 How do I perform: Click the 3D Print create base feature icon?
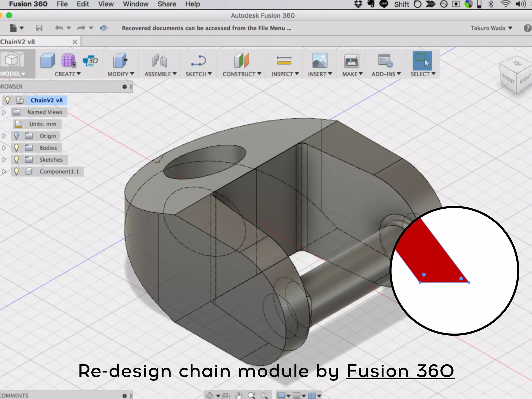pyautogui.click(x=90, y=61)
